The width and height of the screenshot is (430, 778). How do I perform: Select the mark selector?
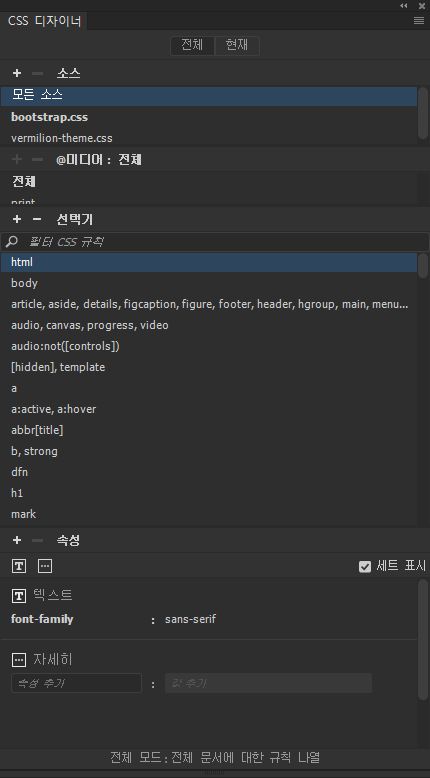tap(209, 514)
